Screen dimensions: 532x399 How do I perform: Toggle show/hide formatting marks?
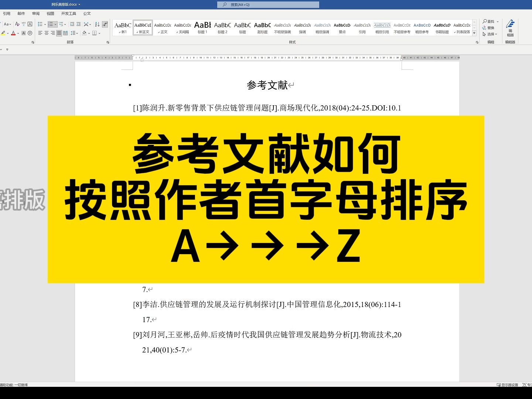pos(105,24)
